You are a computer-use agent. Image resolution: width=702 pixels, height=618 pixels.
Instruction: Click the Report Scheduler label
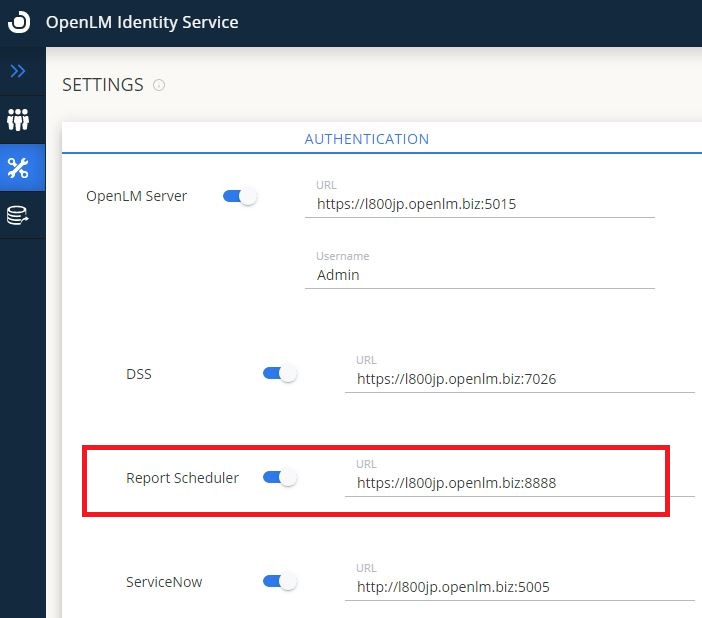182,478
